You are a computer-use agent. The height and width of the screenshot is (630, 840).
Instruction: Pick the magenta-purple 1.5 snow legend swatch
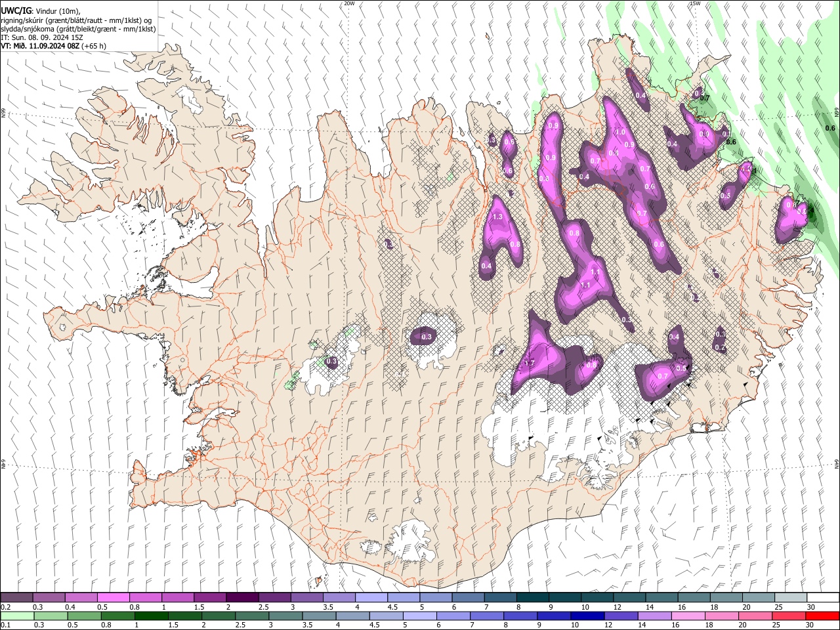210,598
